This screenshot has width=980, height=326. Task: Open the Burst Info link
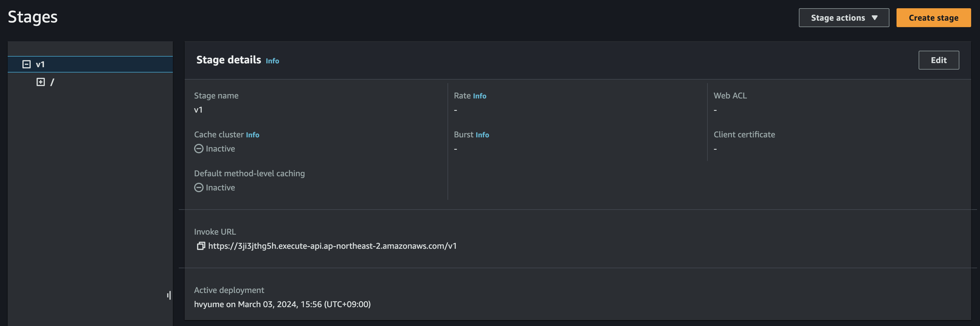482,135
